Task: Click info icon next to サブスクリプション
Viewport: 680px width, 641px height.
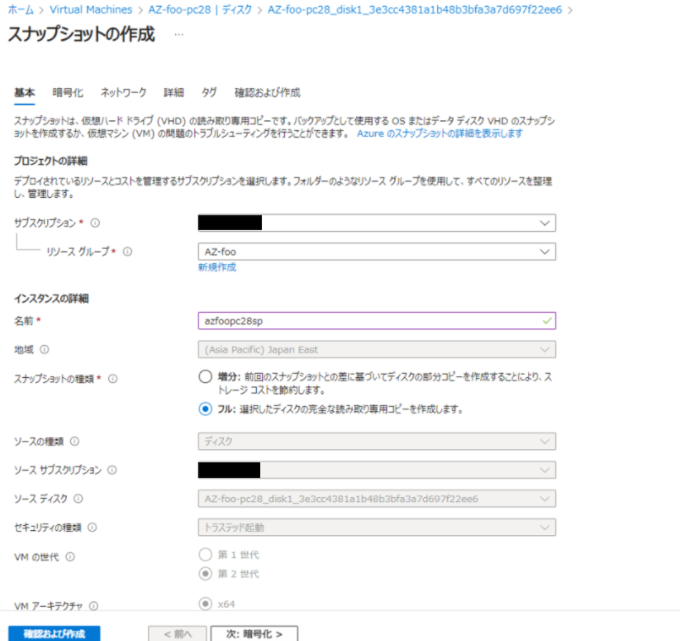Action: [x=95, y=223]
